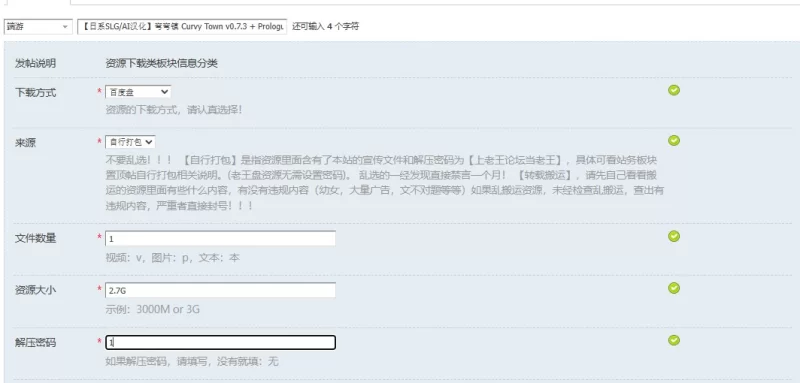The height and width of the screenshot is (383, 800).
Task: Click the post title input field
Action: point(182,27)
